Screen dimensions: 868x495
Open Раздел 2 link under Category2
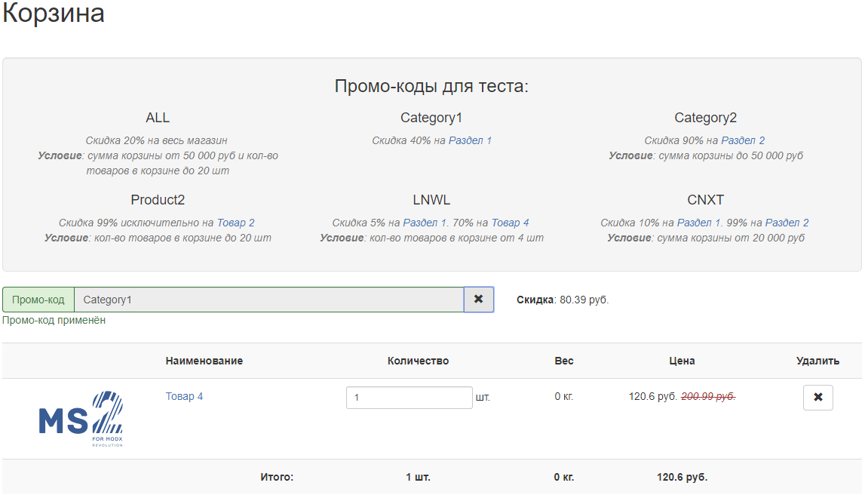(743, 140)
